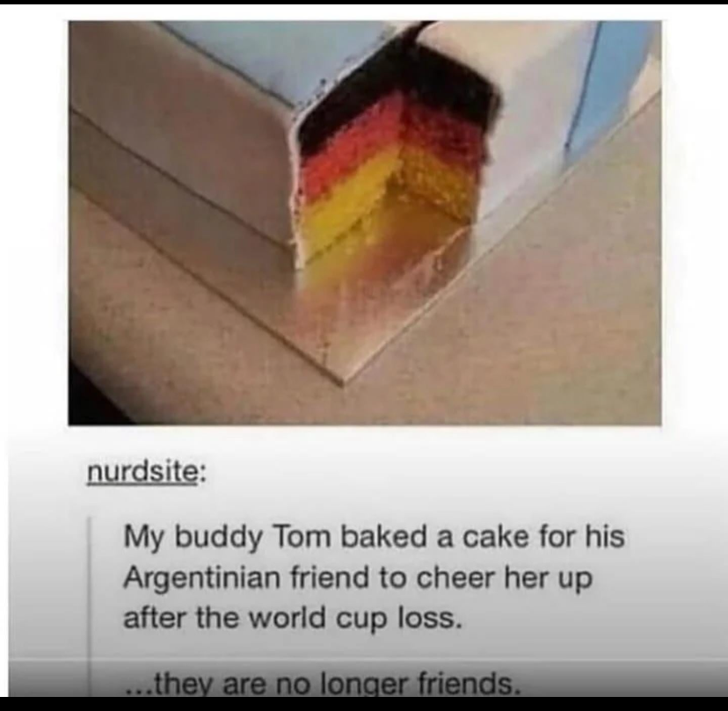Click the word "Tom" in the post
Screen dimensions: 728x711
(303, 538)
